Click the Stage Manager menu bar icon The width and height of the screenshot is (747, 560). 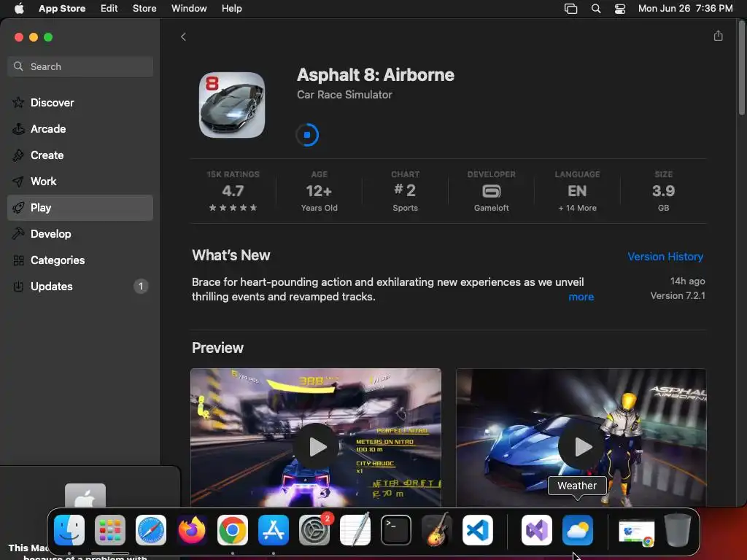[x=570, y=9]
